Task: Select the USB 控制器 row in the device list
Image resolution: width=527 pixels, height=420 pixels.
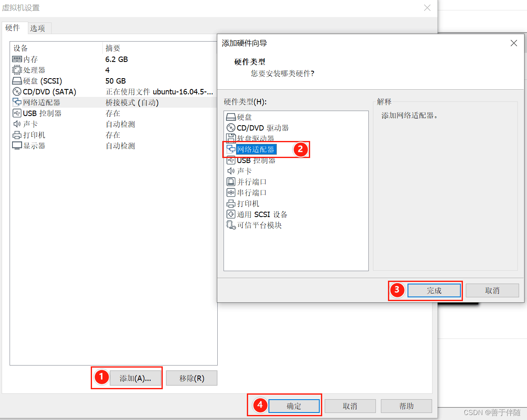Action: pos(113,113)
